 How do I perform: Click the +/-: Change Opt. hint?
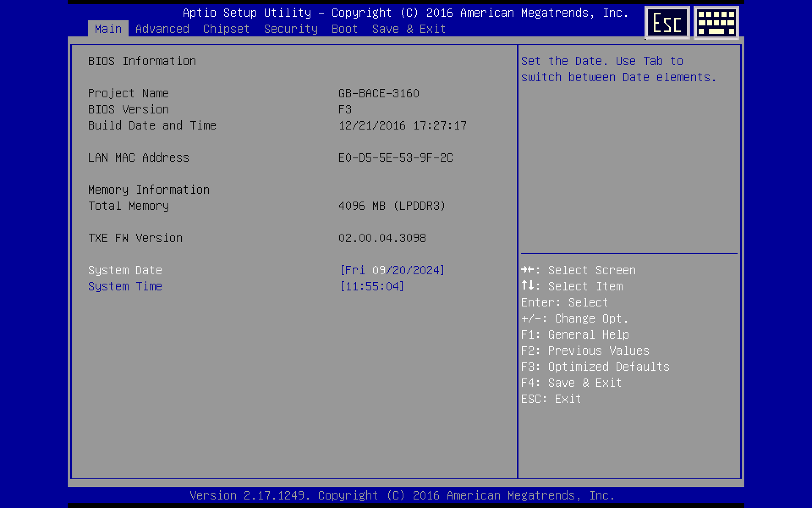(x=575, y=318)
